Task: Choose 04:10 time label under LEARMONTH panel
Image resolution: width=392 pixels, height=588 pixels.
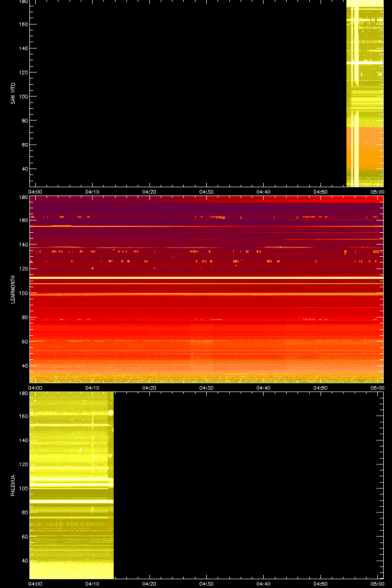Action: (x=93, y=388)
